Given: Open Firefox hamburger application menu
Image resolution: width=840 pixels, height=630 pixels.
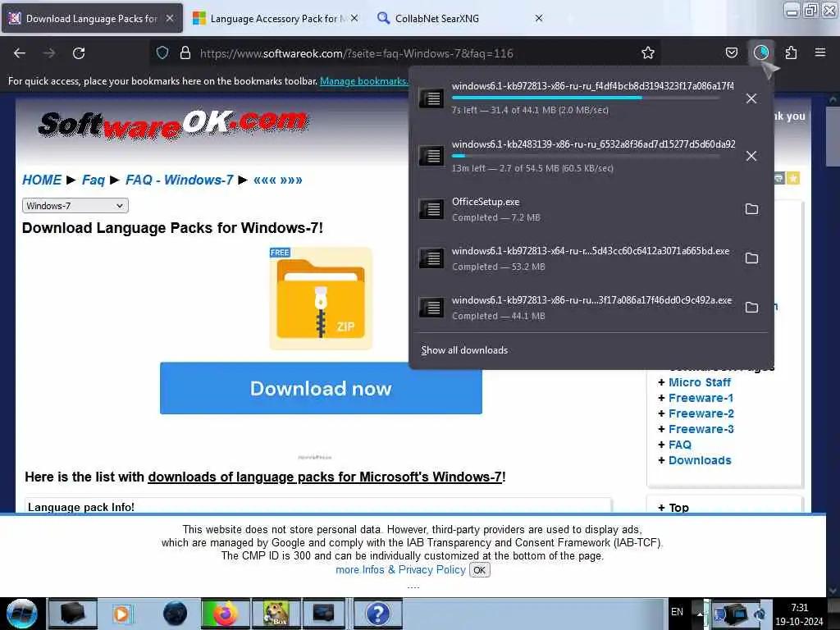Looking at the screenshot, I should click(x=820, y=53).
